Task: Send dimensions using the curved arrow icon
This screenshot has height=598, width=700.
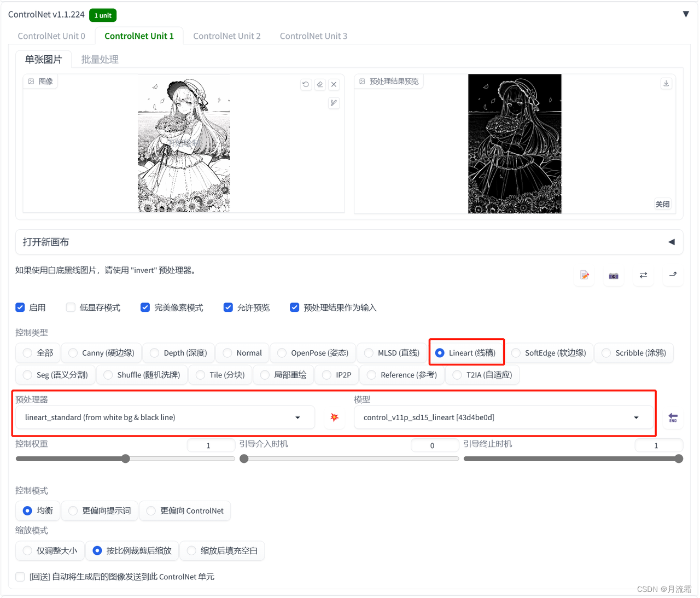Action: pyautogui.click(x=673, y=275)
